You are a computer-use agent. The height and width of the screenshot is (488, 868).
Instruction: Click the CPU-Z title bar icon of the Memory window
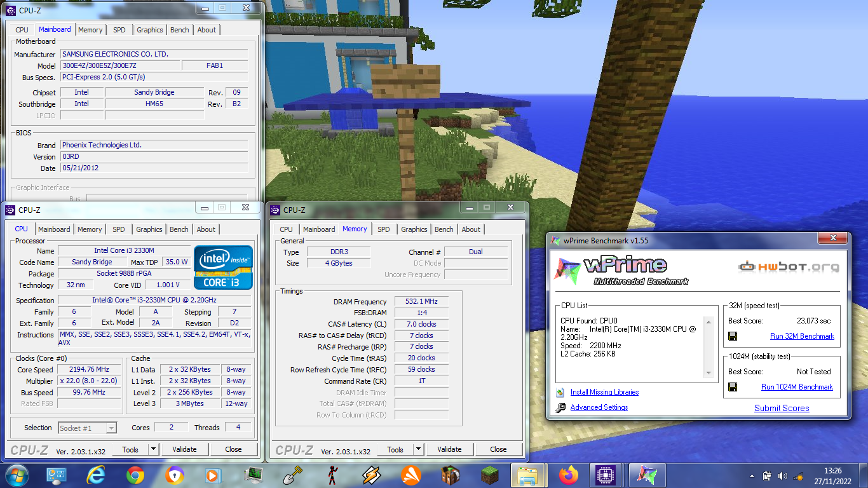[x=275, y=210]
